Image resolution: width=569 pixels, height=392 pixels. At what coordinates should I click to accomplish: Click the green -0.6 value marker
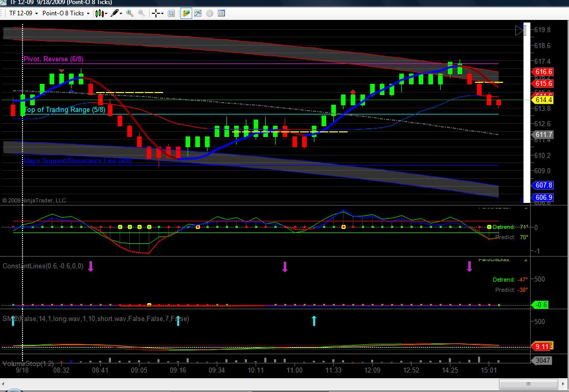coord(541,305)
